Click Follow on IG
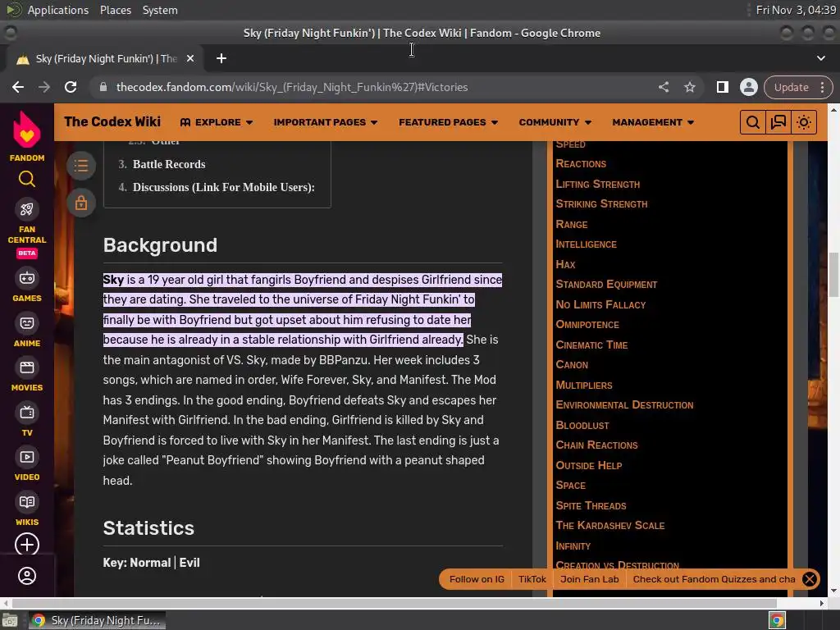840x630 pixels. coord(477,579)
